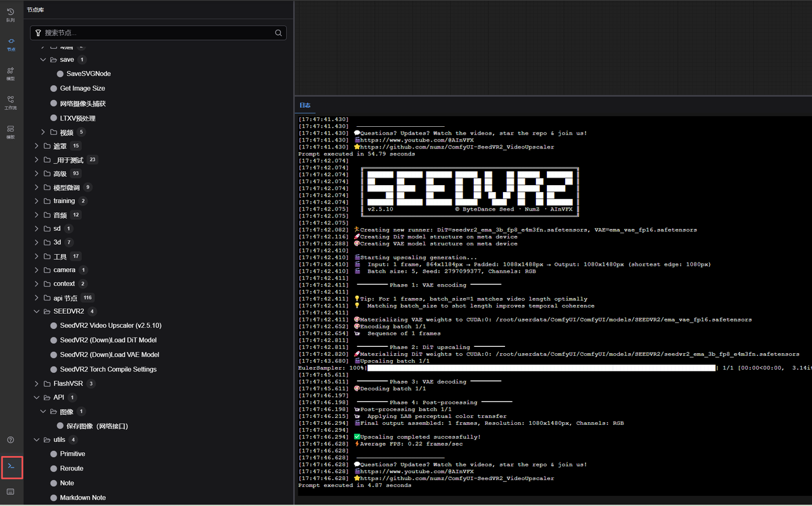The image size is (812, 506).
Task: Expand the 视频 folder chevron
Action: pos(43,132)
